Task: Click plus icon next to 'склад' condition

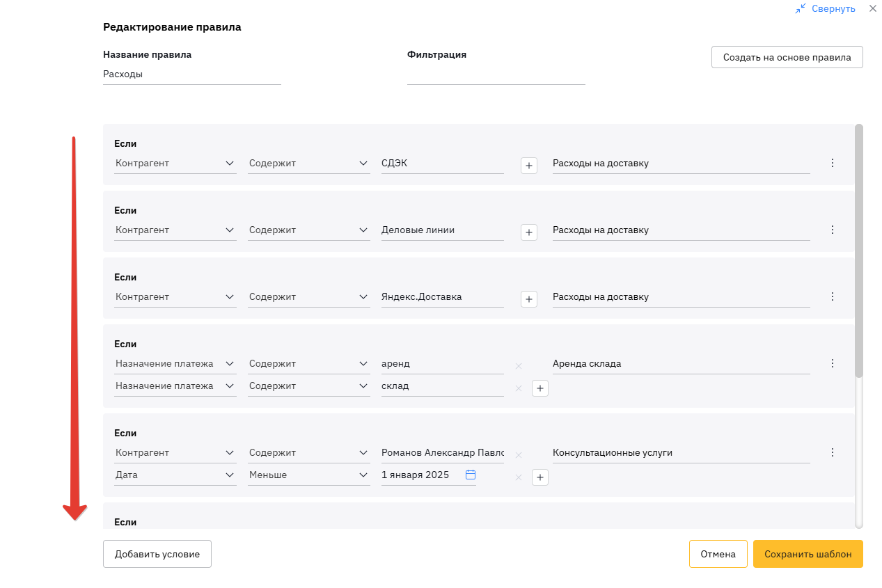Action: [x=540, y=388]
